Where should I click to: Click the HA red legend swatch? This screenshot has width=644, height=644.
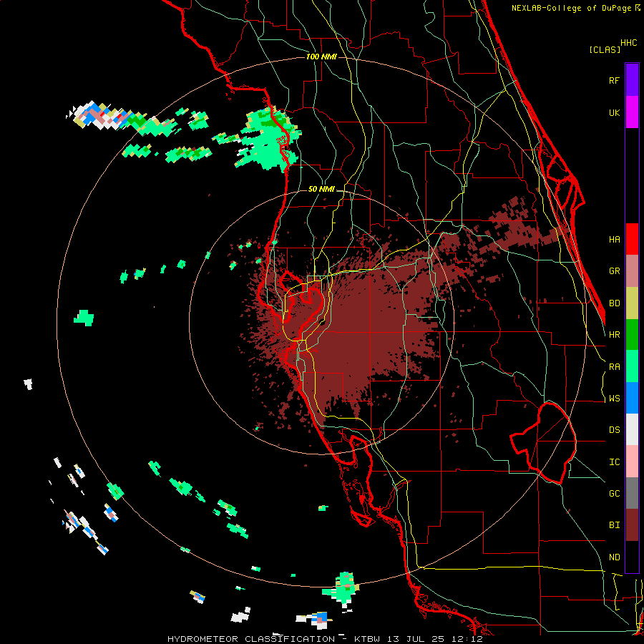(x=632, y=239)
